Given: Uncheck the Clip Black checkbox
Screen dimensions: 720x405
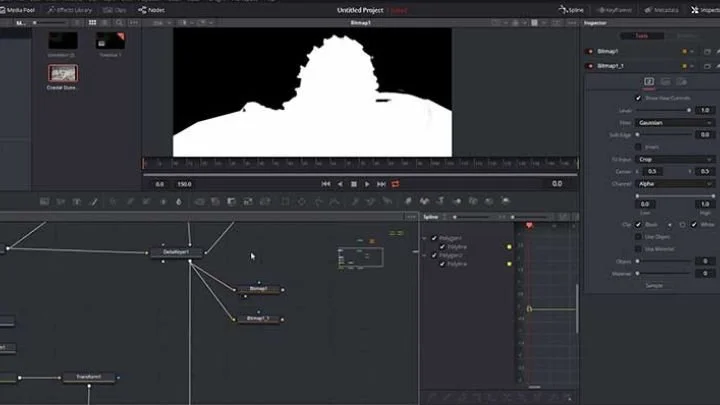Looking at the screenshot, I should click(x=638, y=225).
